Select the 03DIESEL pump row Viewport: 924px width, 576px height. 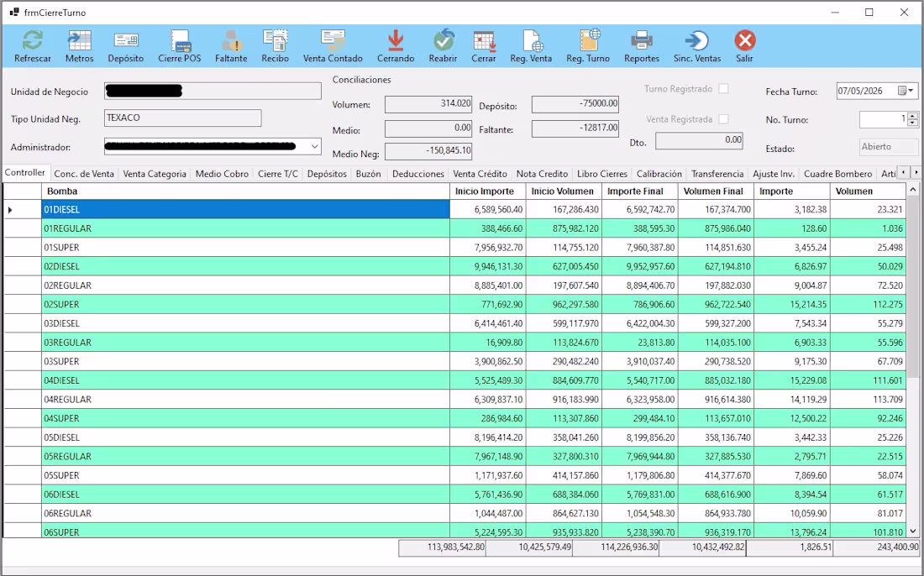(x=455, y=323)
